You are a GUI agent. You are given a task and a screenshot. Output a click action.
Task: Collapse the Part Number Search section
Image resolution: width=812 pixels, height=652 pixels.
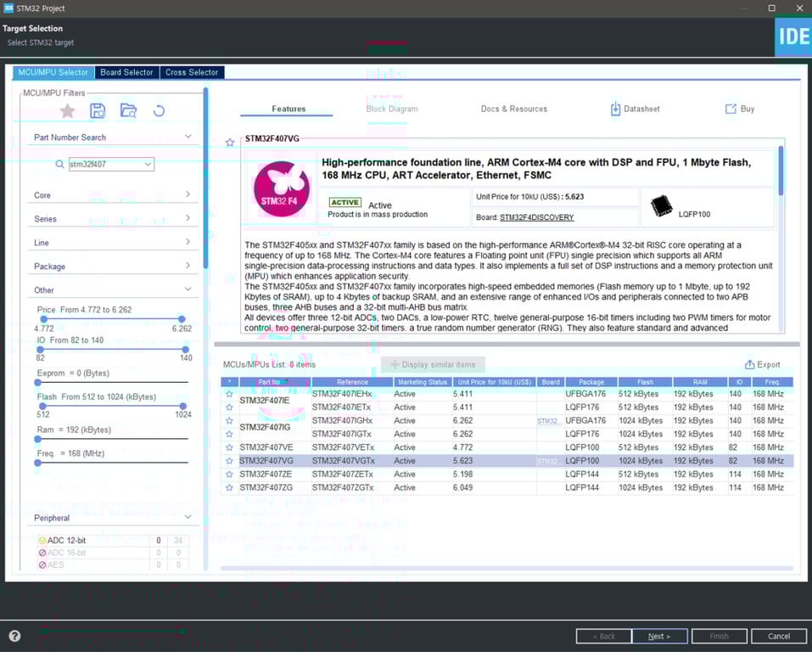coord(188,137)
